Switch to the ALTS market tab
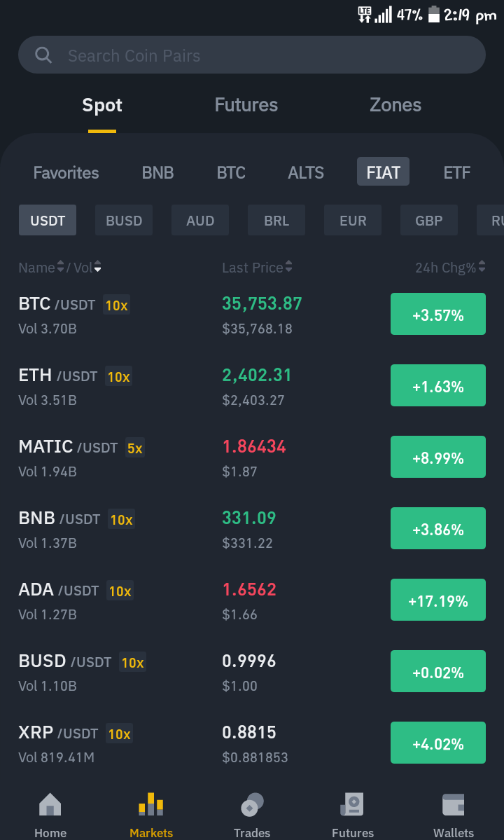The image size is (504, 840). [x=306, y=172]
